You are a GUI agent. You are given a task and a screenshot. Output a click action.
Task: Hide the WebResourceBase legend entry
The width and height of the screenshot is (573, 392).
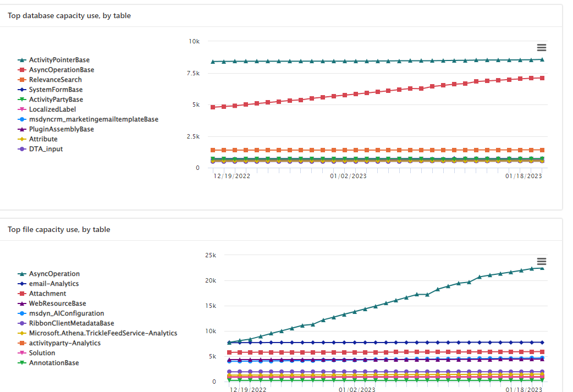point(57,303)
